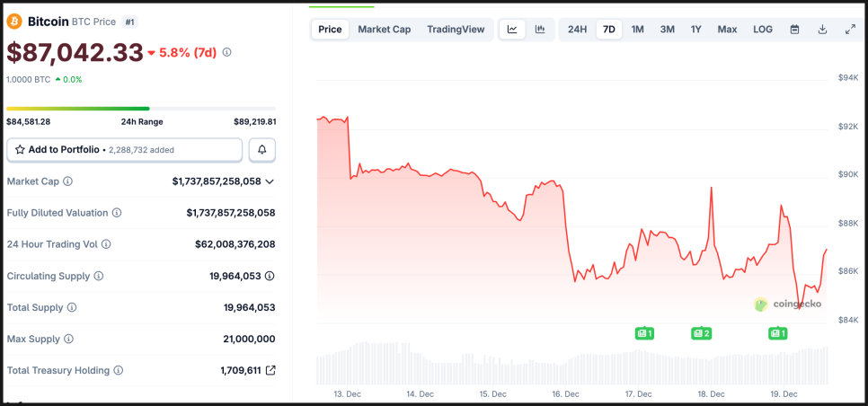Select the 1Y time range
The height and width of the screenshot is (406, 868).
695,30
